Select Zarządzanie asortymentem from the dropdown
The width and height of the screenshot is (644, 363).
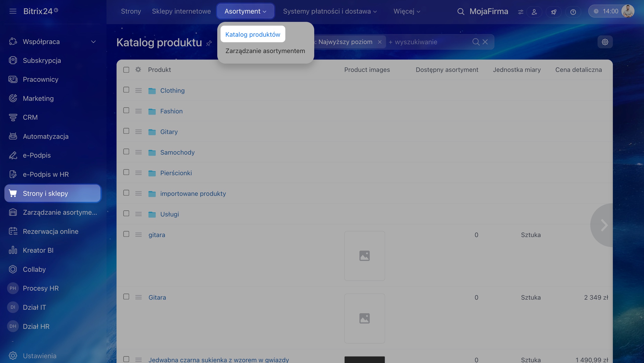pos(265,51)
